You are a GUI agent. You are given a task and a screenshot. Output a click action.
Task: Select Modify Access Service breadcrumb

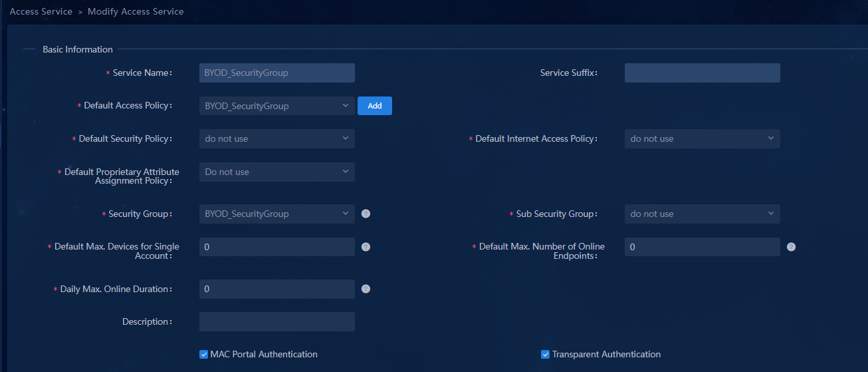pos(136,11)
